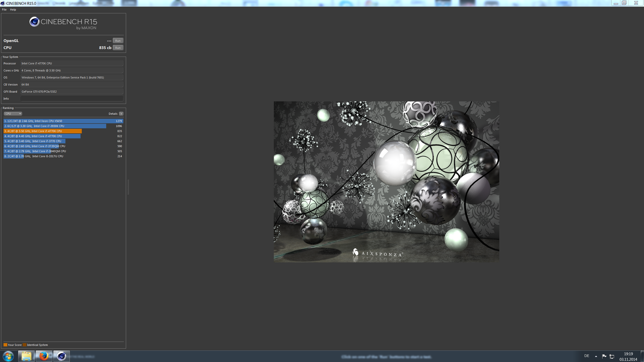Click the rendered benchmark scene image
Viewport: 644px width, 362px height.
click(x=386, y=182)
